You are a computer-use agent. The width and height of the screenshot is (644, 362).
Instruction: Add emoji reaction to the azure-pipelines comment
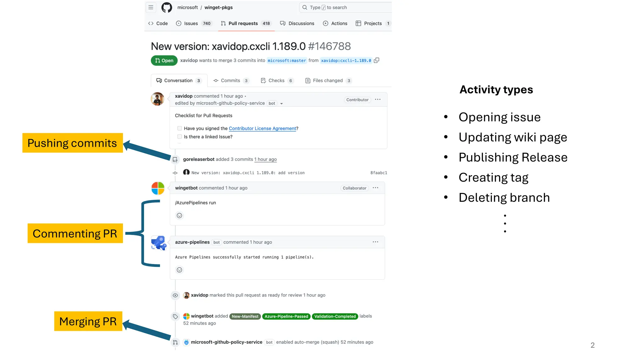tap(179, 270)
